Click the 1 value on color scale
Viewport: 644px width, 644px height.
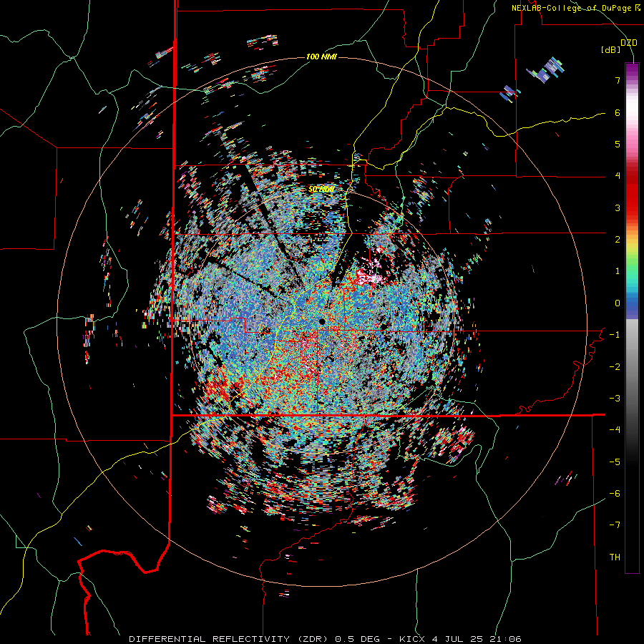point(618,271)
